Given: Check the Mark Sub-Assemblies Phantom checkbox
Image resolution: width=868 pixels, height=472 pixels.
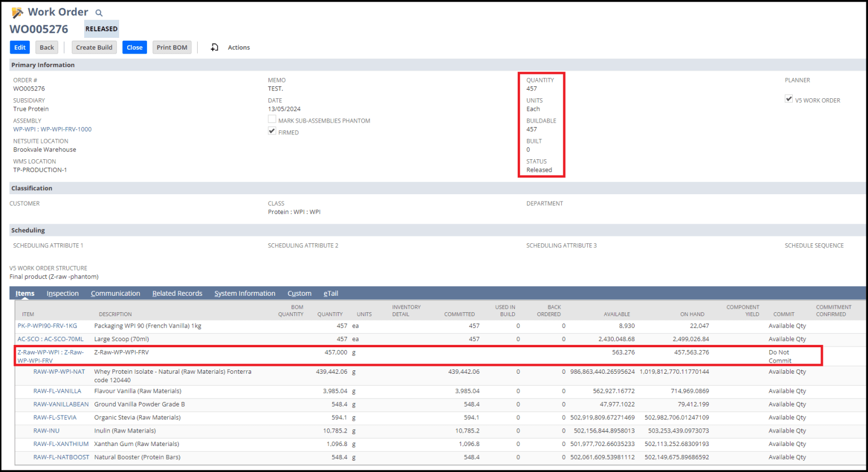Looking at the screenshot, I should [x=272, y=119].
